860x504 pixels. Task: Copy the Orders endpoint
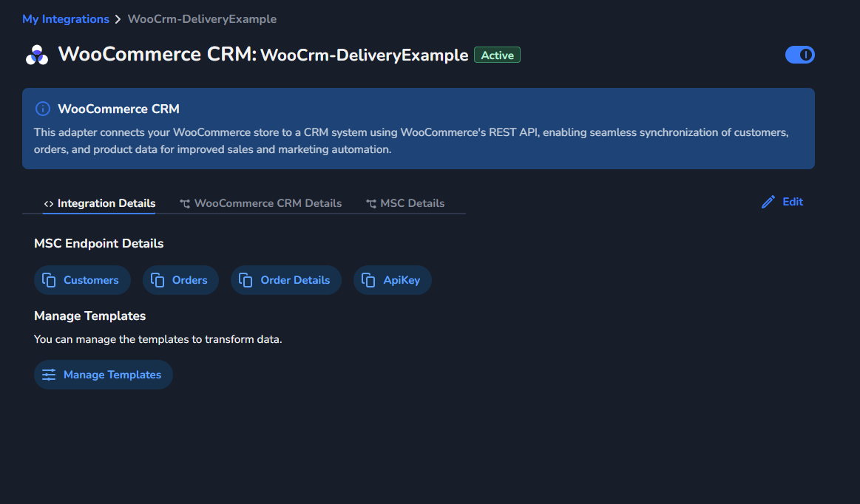coord(180,280)
